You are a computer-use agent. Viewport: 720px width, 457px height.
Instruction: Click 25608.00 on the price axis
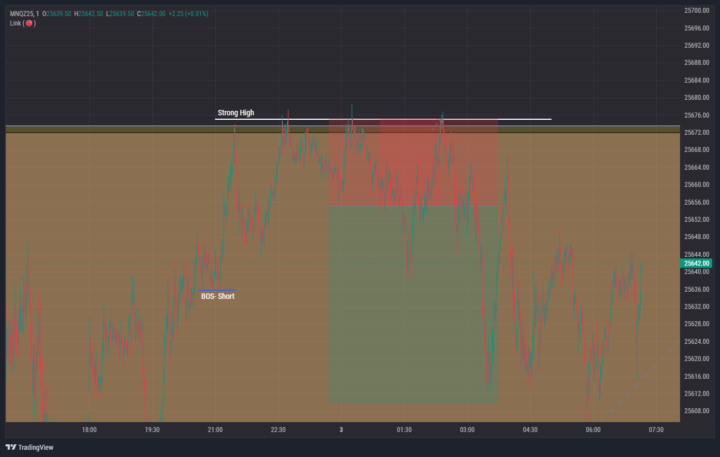coord(697,411)
